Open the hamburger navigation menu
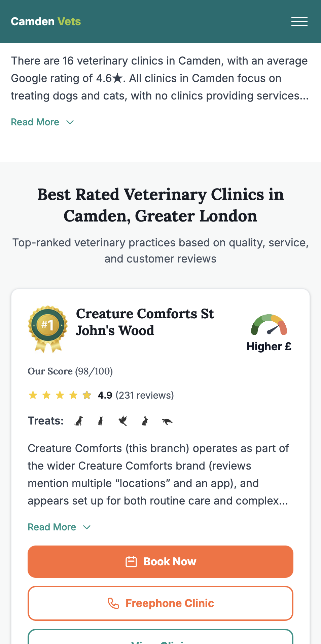This screenshot has width=321, height=644. pyautogui.click(x=299, y=21)
